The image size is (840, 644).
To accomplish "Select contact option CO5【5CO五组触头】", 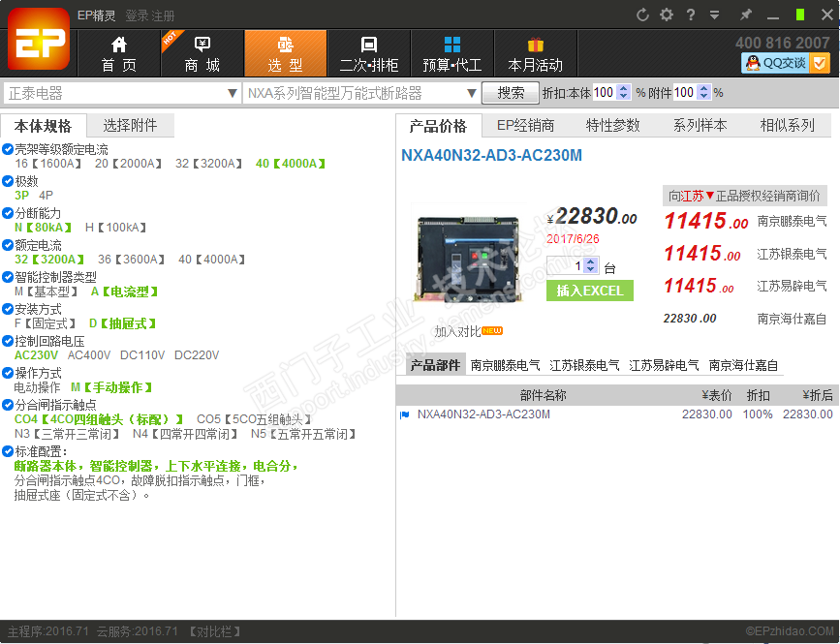I will 254,419.
